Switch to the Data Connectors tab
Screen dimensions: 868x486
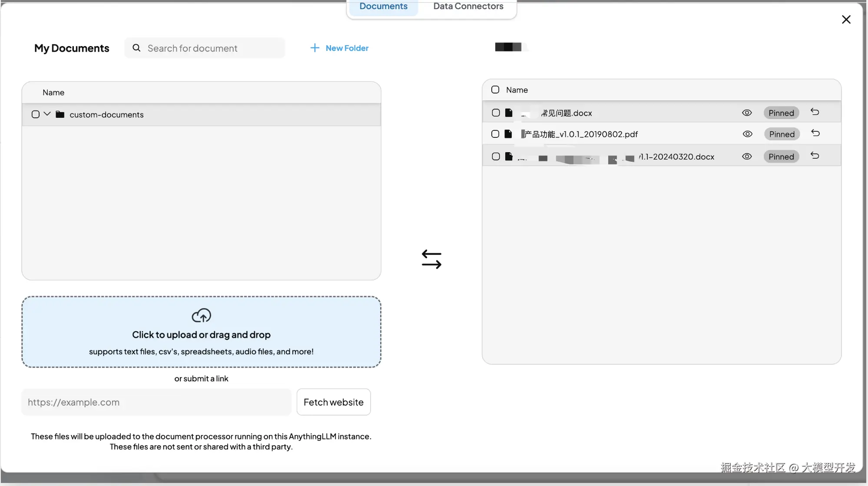(468, 7)
